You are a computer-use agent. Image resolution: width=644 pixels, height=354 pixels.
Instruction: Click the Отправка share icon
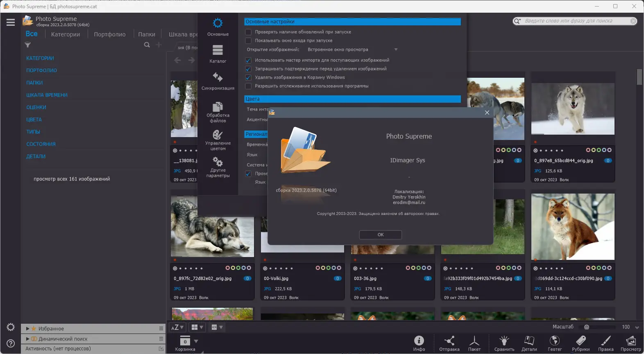[x=449, y=343]
